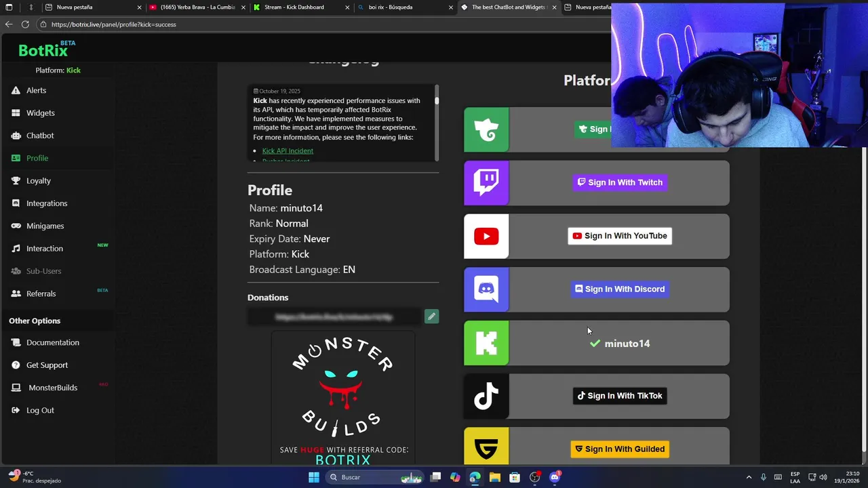Open Copilot from the taskbar
The width and height of the screenshot is (868, 488).
click(455, 477)
